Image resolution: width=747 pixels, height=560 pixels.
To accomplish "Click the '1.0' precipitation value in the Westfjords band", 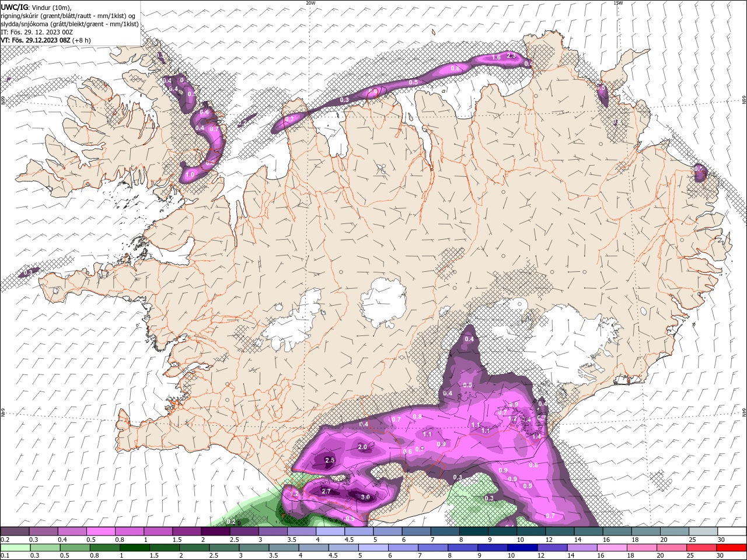I will pos(190,174).
